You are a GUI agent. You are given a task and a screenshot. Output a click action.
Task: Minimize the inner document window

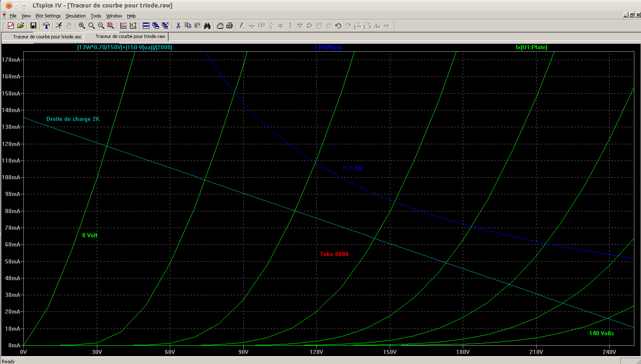626,15
